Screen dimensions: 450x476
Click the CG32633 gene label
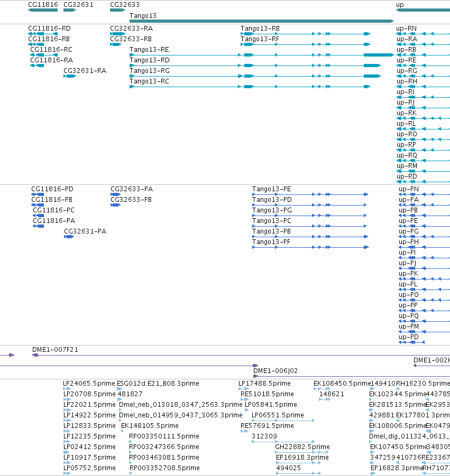click(x=125, y=5)
